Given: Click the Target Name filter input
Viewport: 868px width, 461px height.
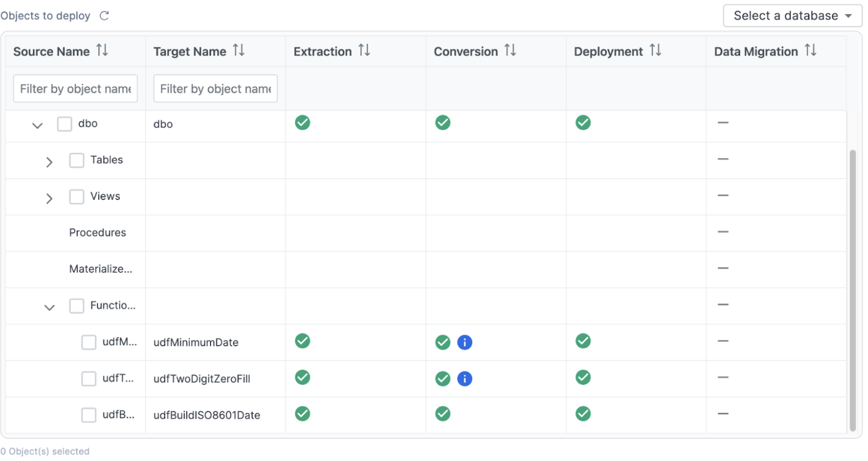Looking at the screenshot, I should point(215,88).
